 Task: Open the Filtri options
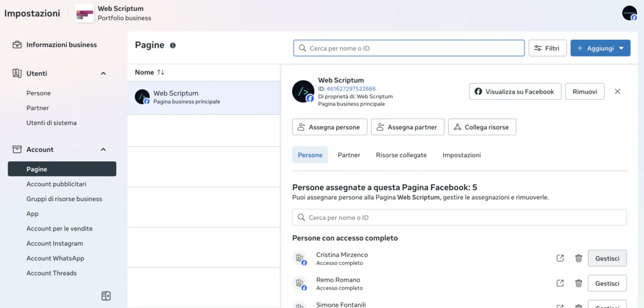(x=547, y=48)
